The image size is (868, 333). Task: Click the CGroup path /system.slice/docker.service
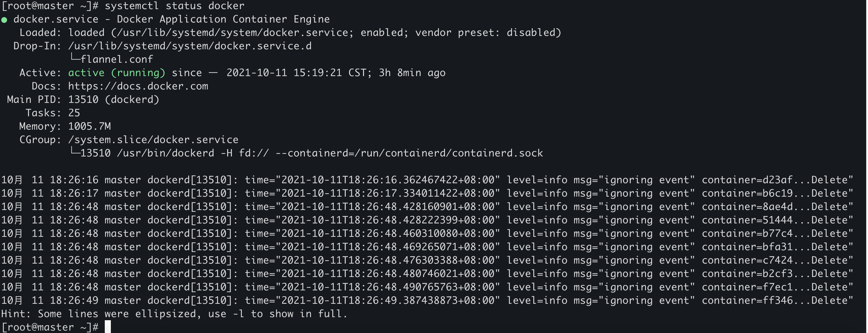pyautogui.click(x=153, y=140)
